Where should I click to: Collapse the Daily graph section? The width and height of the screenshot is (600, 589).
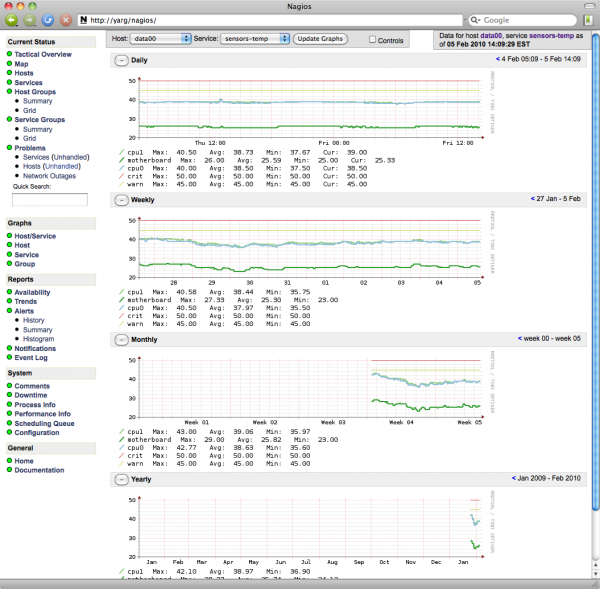pyautogui.click(x=122, y=60)
